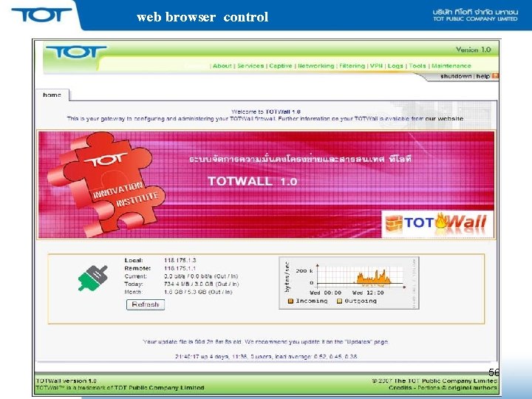532x399 pixels.
Task: Open the Filtering menu
Action: click(352, 66)
